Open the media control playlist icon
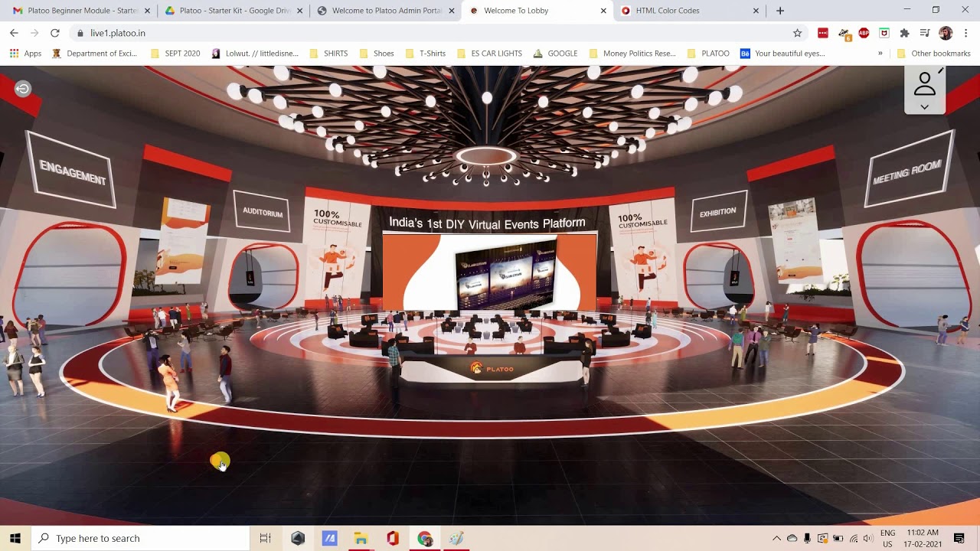This screenshot has height=551, width=980. click(925, 33)
